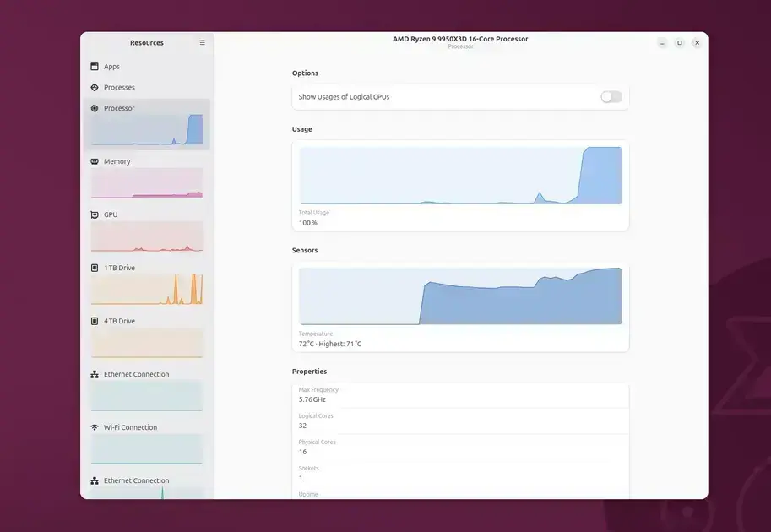Click the Wi-Fi Connection signal icon
The width and height of the screenshot is (771, 532).
tap(95, 427)
